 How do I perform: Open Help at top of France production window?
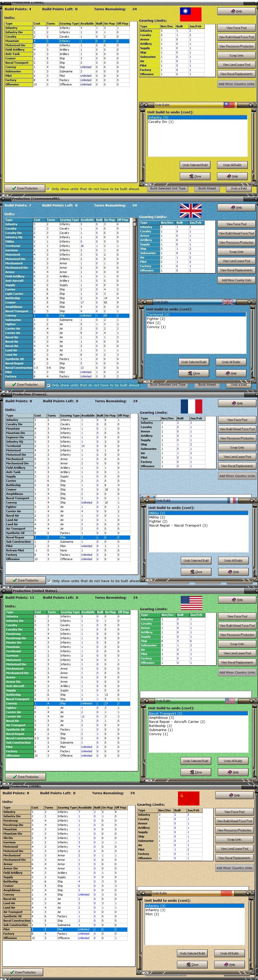tap(237, 403)
